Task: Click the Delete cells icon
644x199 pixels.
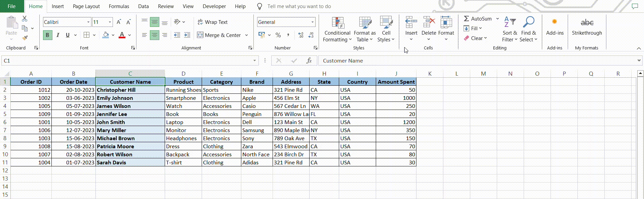Action: 429,23
